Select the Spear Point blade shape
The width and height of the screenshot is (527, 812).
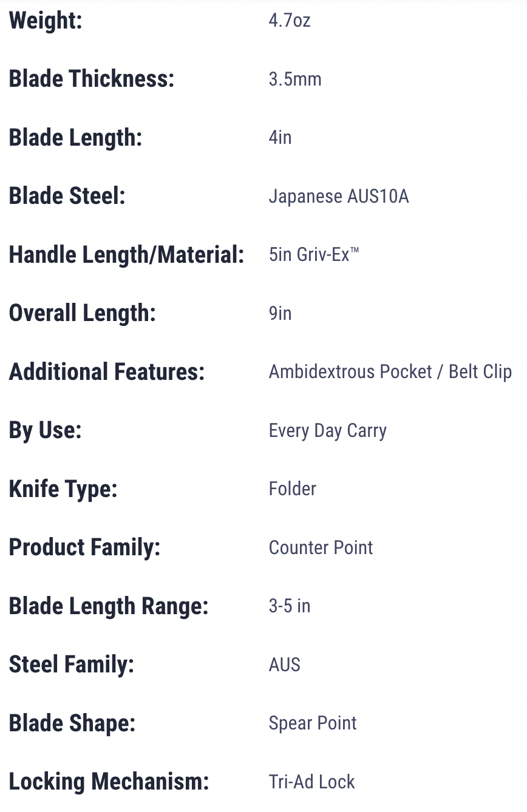[x=313, y=723]
